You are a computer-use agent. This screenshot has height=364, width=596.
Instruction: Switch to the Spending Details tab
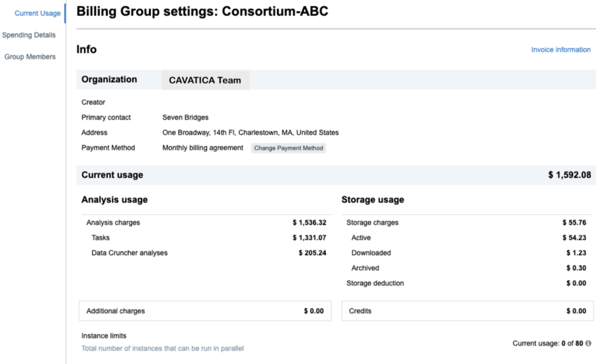pos(29,35)
